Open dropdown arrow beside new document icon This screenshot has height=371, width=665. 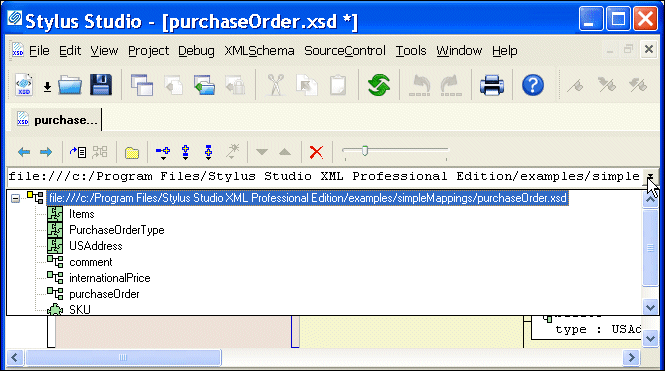tap(47, 87)
